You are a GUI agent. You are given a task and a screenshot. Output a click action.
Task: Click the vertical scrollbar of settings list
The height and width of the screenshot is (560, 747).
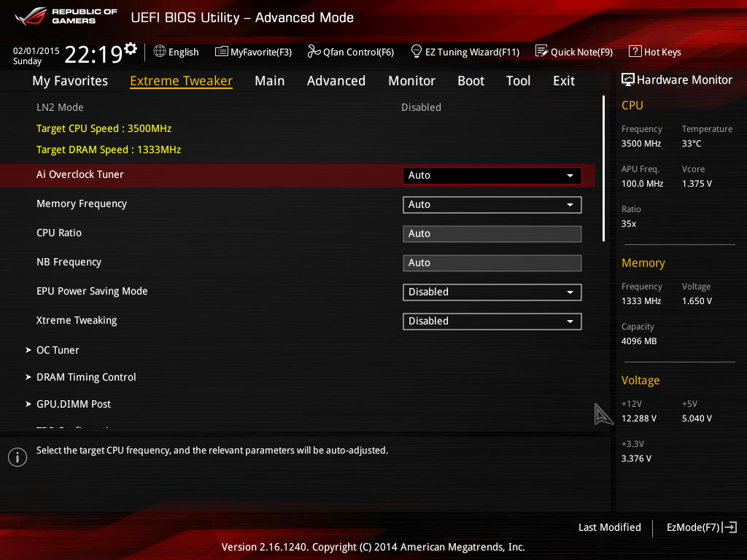click(x=603, y=168)
